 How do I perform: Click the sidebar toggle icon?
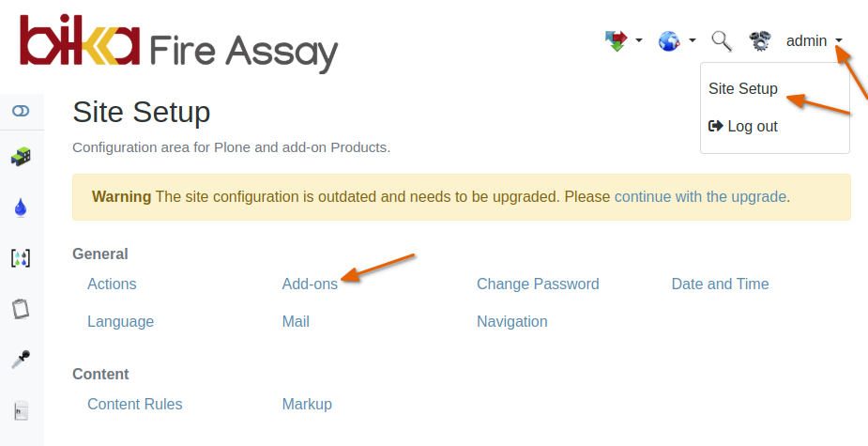(21, 111)
